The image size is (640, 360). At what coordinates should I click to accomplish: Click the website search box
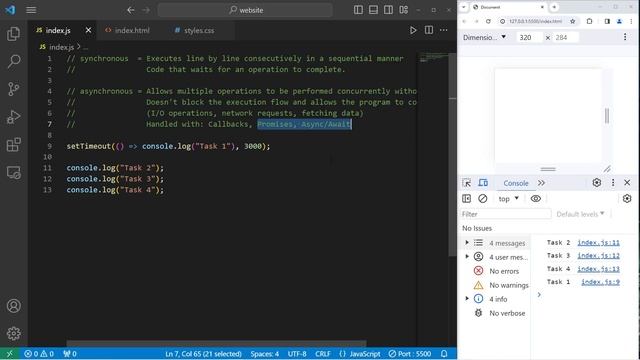pos(245,10)
